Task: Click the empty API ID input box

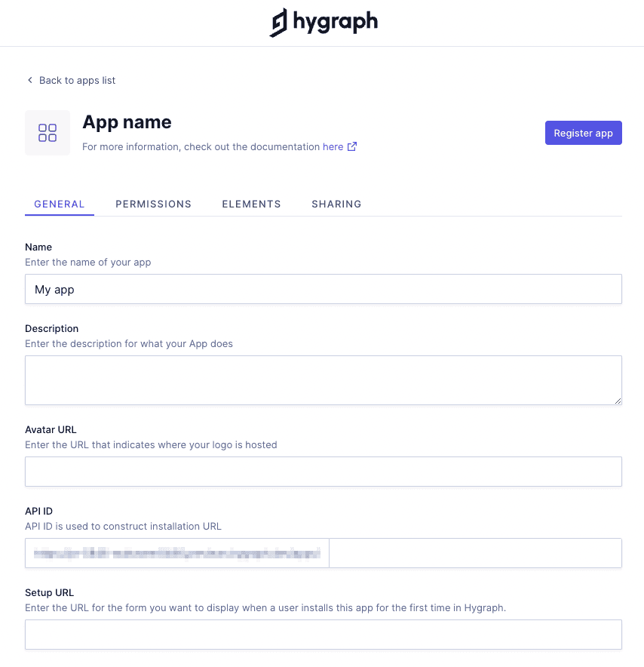Action: pos(475,553)
